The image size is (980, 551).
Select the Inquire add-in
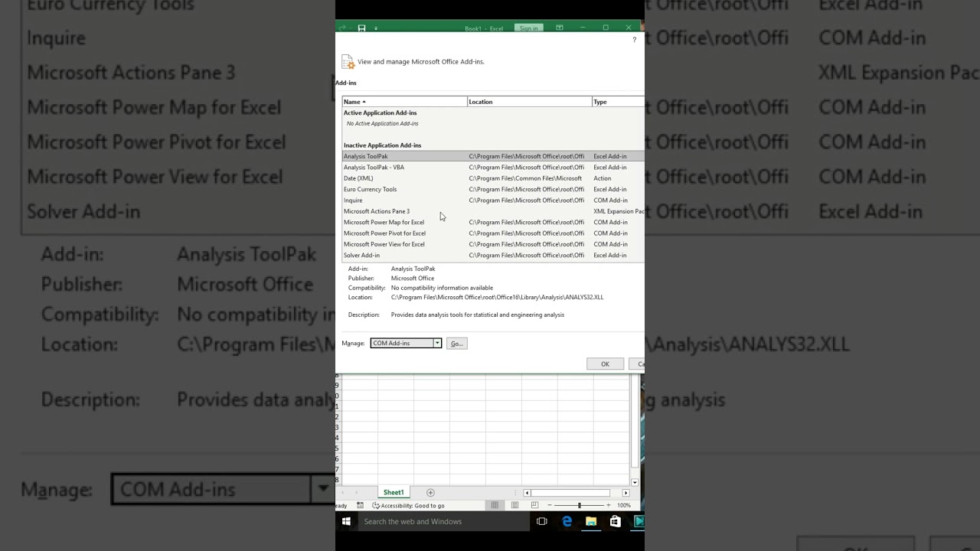tap(493, 201)
